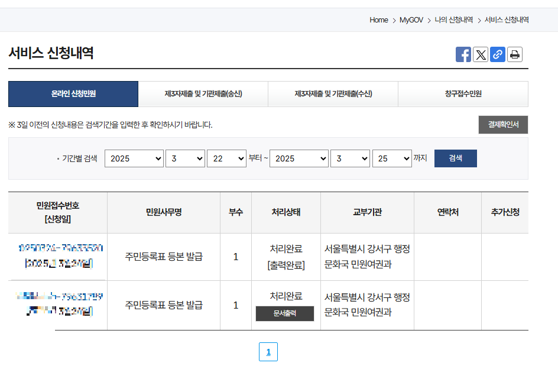Open the end year dropdown

299,158
